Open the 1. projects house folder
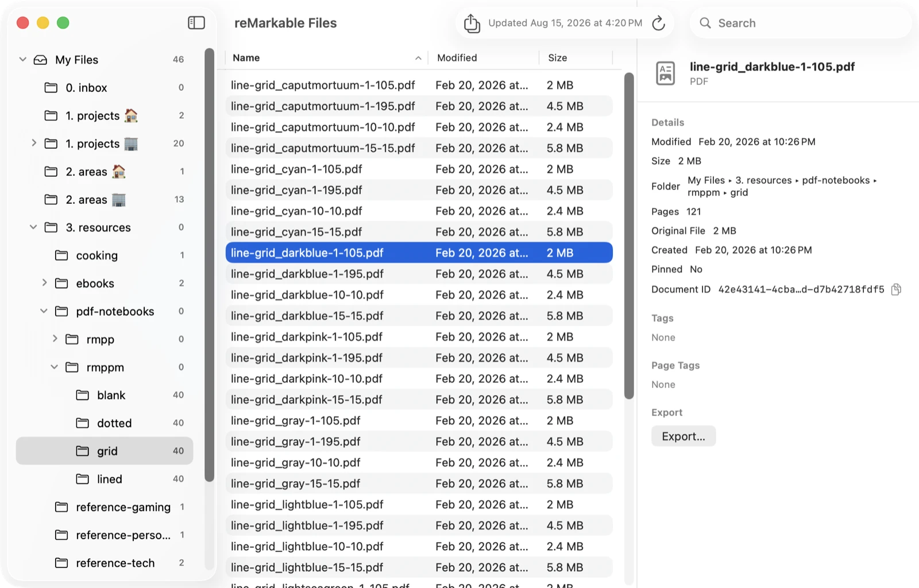919x588 pixels. (x=105, y=115)
